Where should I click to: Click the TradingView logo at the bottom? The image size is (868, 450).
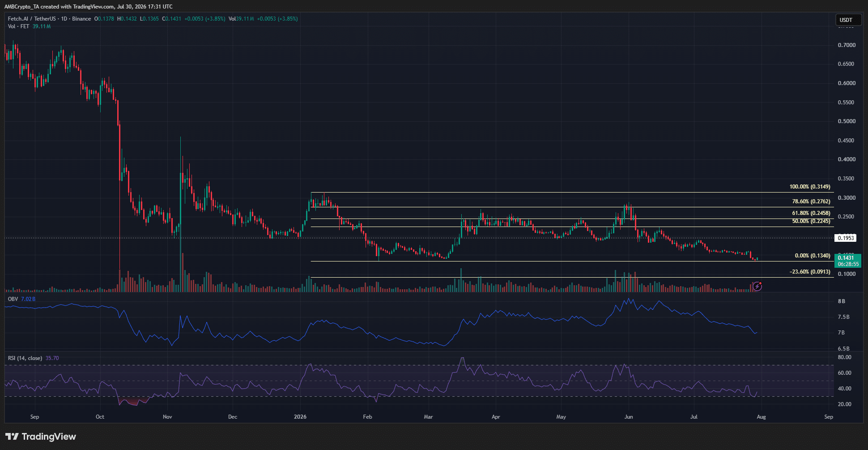(x=41, y=437)
